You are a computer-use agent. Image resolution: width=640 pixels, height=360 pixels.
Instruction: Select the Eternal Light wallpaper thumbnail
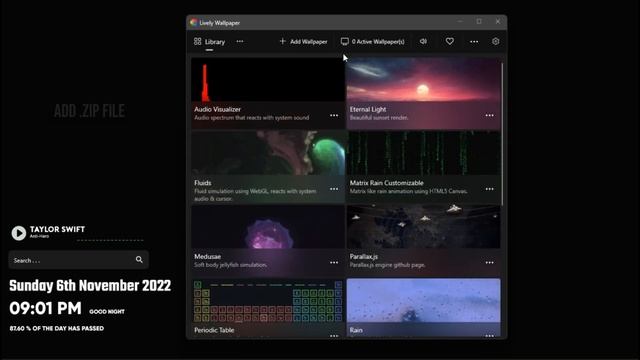click(x=423, y=80)
